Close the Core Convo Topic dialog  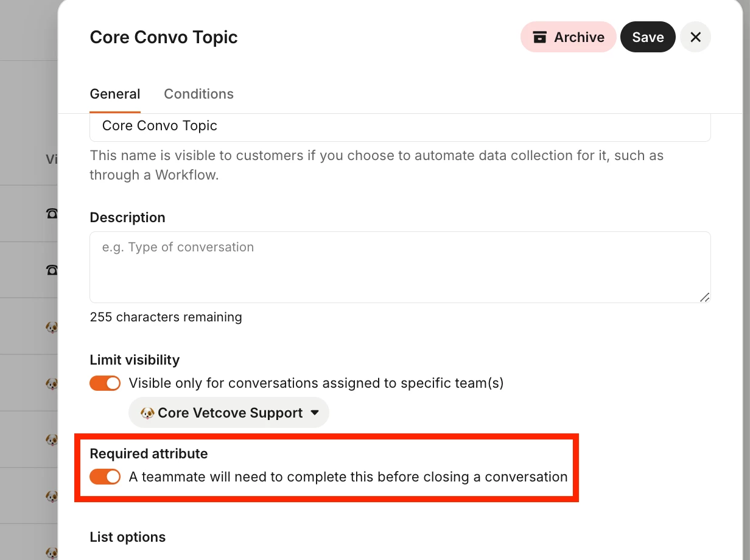[695, 37]
